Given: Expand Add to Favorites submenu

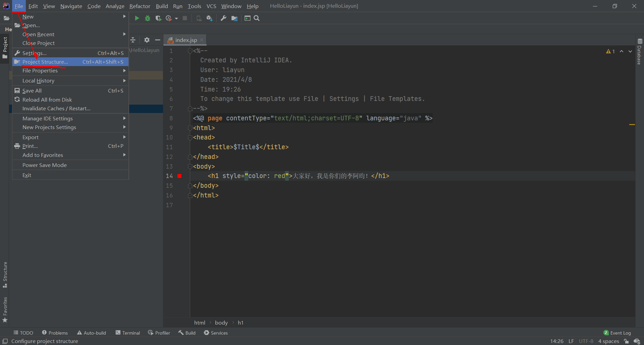Looking at the screenshot, I should click(x=70, y=155).
